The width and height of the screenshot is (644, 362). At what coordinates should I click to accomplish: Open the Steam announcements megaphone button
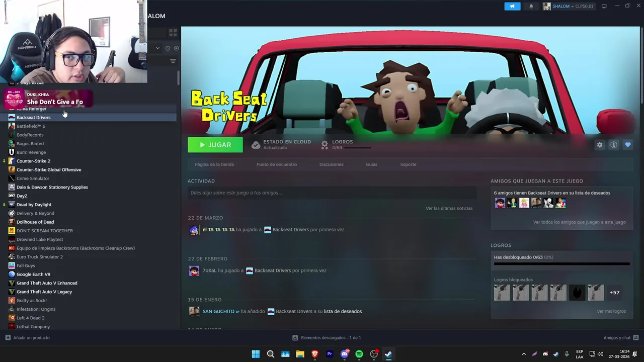[512, 6]
